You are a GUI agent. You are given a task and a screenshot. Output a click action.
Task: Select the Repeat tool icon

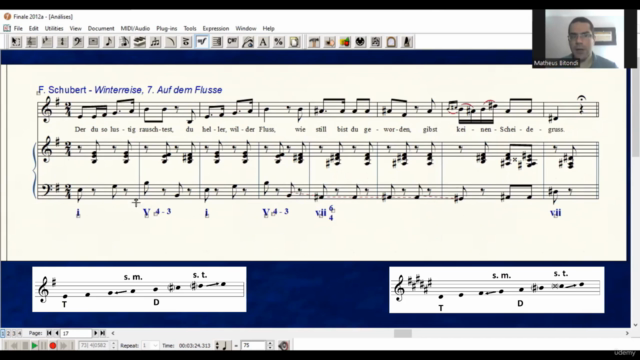pos(217,42)
